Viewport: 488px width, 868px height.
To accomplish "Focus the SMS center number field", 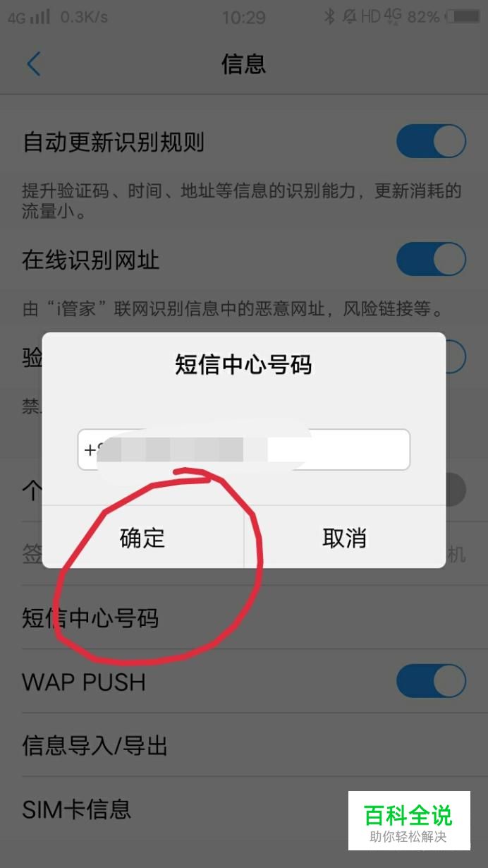I will (x=243, y=450).
